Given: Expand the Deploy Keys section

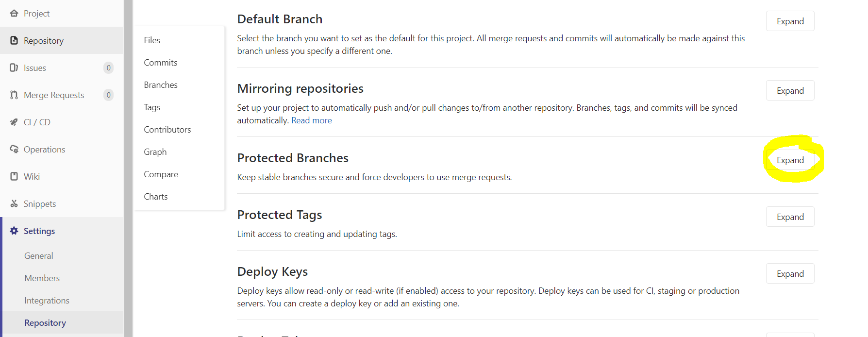Looking at the screenshot, I should pyautogui.click(x=790, y=274).
